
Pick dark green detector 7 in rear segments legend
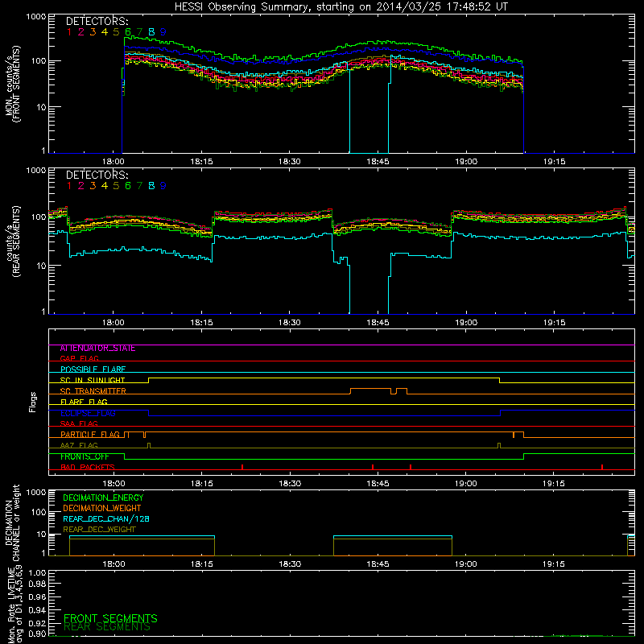139,186
